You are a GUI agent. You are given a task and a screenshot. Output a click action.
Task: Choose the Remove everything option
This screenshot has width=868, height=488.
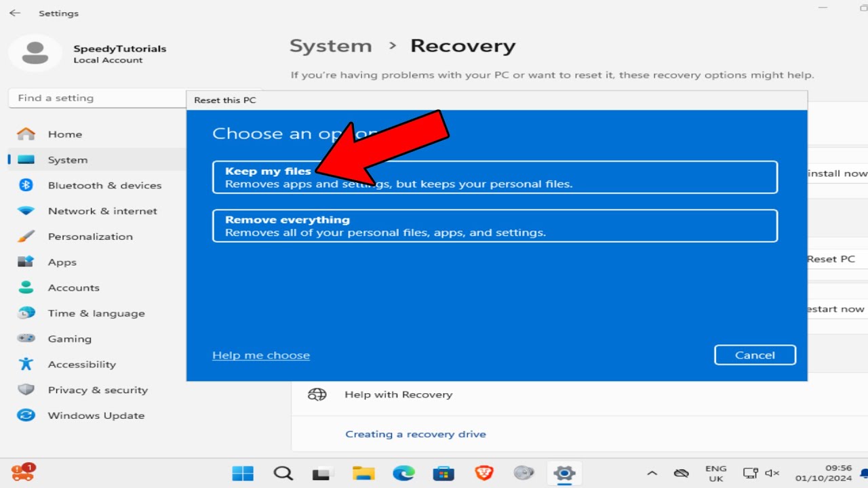point(495,226)
